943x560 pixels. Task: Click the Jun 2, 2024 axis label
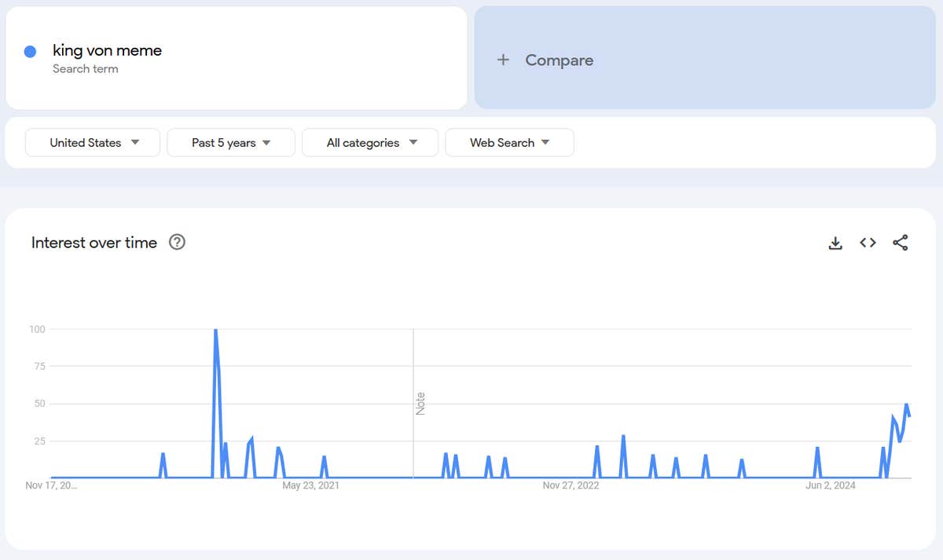pyautogui.click(x=831, y=485)
